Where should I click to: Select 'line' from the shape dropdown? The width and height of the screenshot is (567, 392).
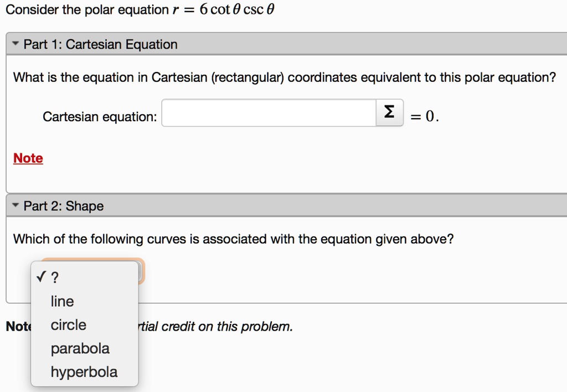[62, 301]
